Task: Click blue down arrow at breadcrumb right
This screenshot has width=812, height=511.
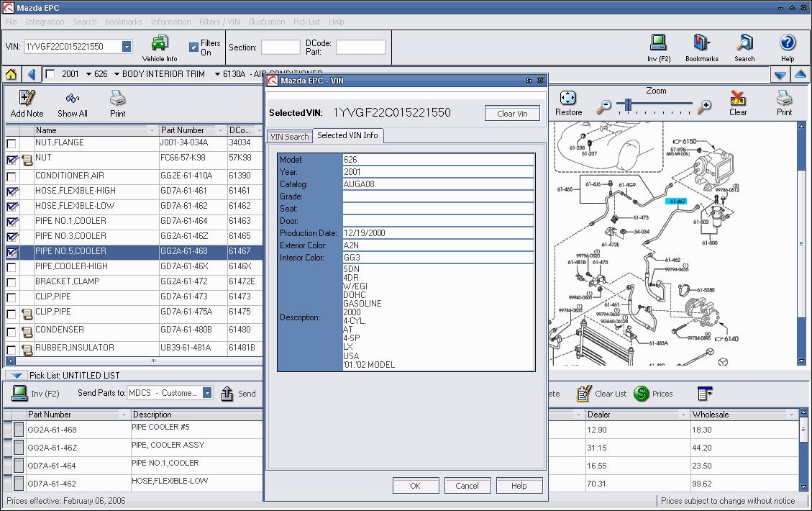Action: click(780, 75)
